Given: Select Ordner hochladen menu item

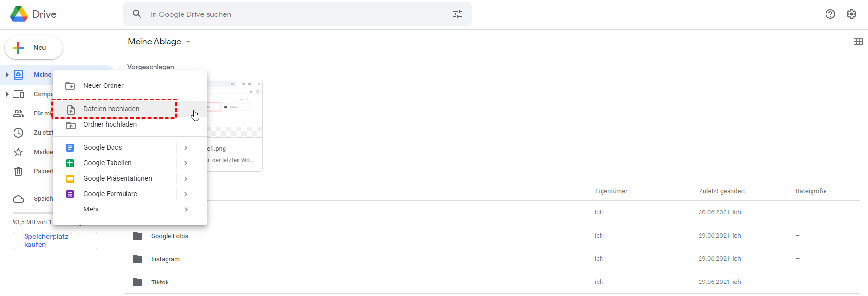Looking at the screenshot, I should (110, 125).
